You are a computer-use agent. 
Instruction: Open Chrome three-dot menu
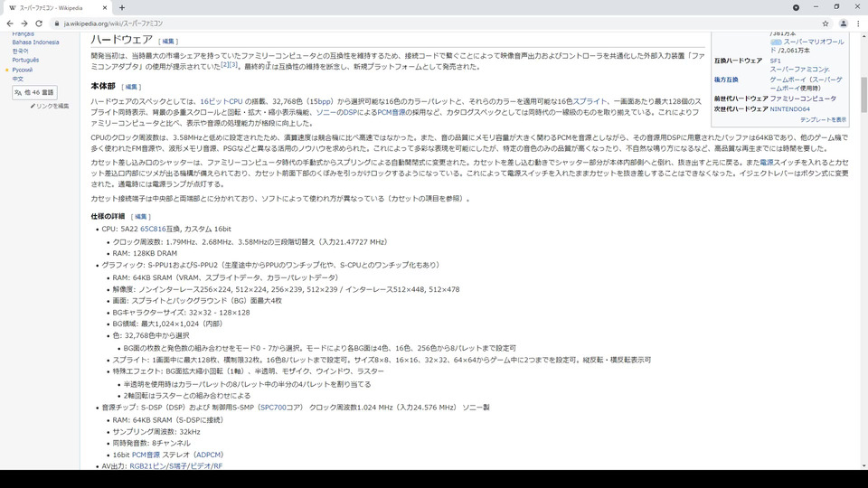click(x=859, y=23)
